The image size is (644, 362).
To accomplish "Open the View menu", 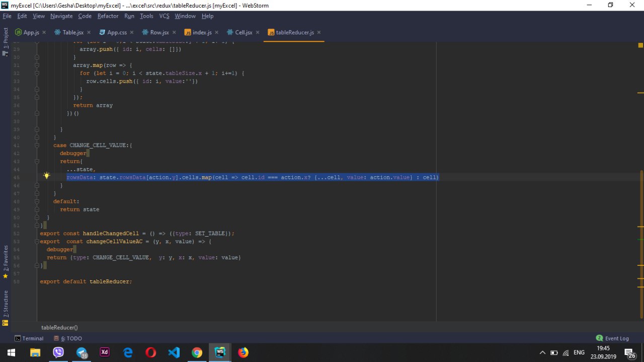I will tap(39, 16).
